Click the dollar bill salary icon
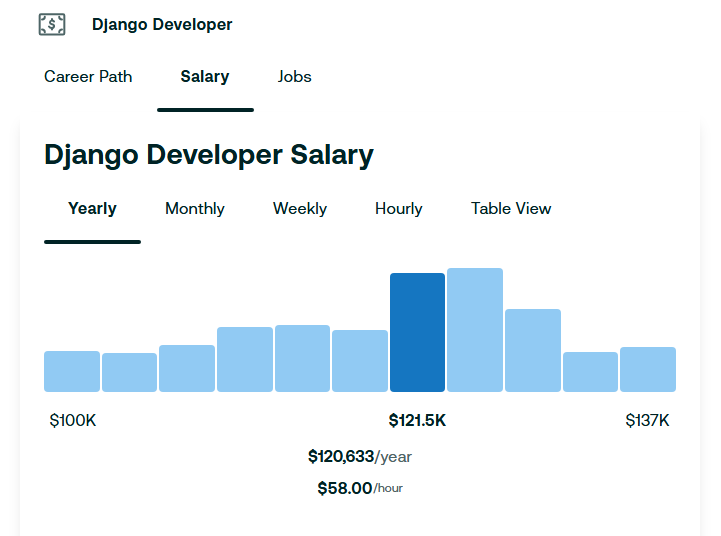Viewport: 721px width, 536px height. coord(52,24)
